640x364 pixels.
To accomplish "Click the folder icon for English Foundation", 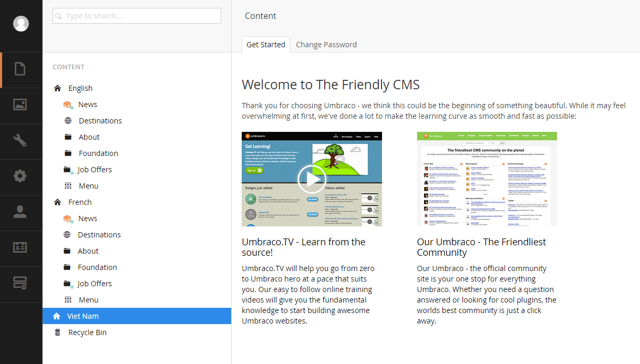I will pyautogui.click(x=68, y=153).
